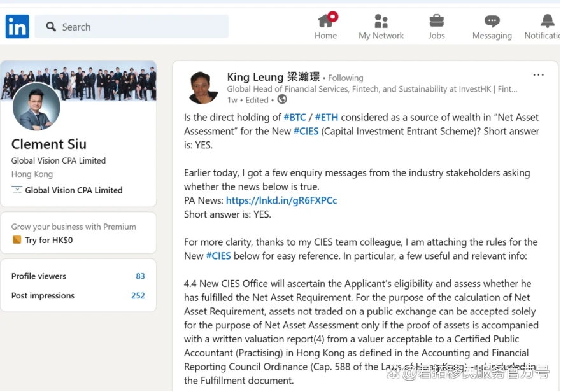
Task: Click the author headline "Global Head of Financial Services"
Action: click(372, 89)
